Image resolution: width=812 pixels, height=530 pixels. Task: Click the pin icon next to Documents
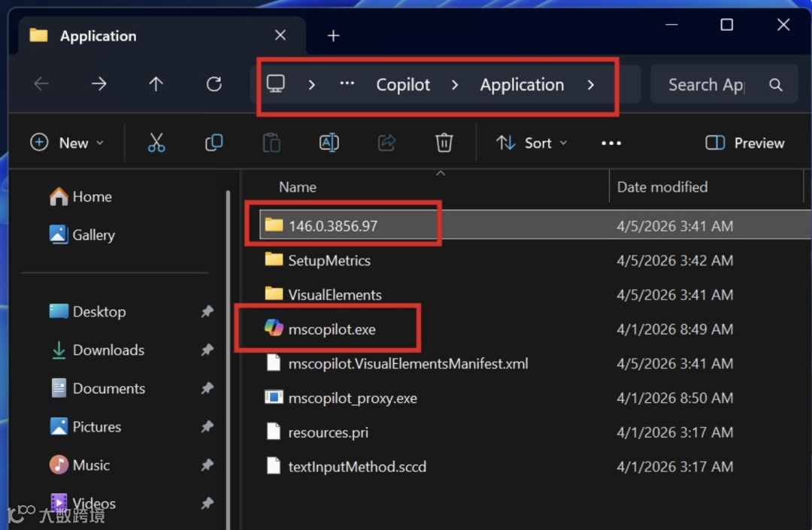pos(208,388)
